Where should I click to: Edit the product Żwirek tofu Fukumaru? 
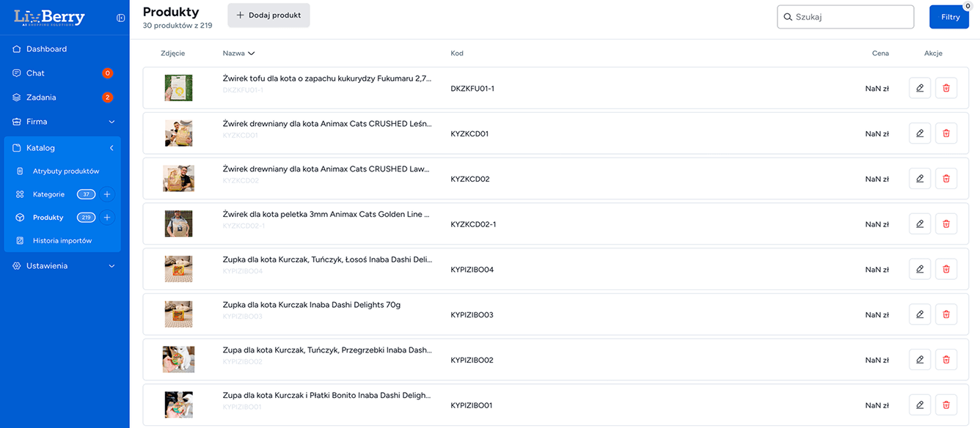tap(920, 87)
